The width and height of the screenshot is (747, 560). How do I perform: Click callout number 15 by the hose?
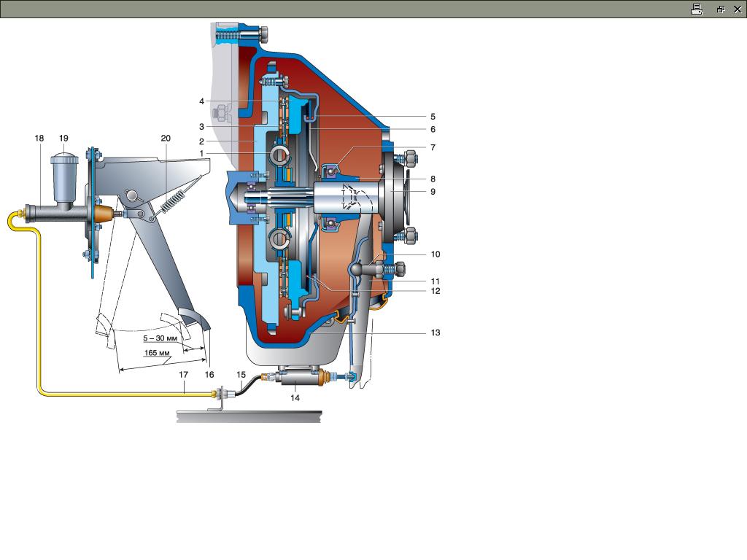241,374
